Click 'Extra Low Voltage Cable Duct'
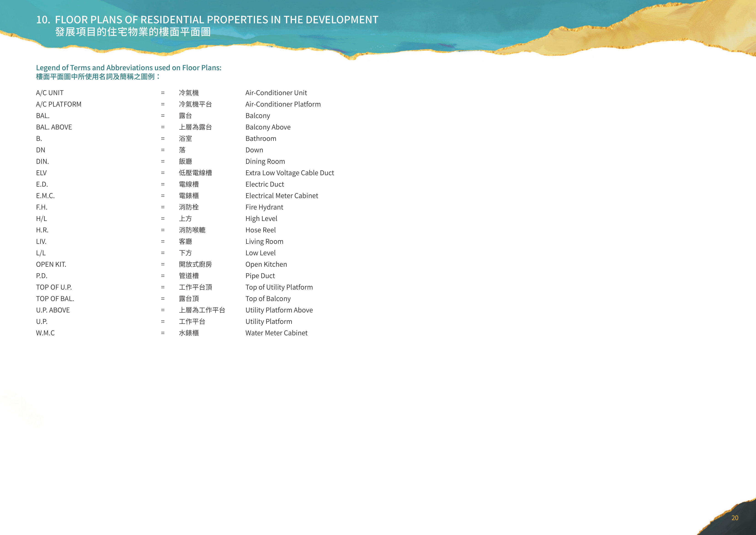756x535 pixels. point(289,173)
